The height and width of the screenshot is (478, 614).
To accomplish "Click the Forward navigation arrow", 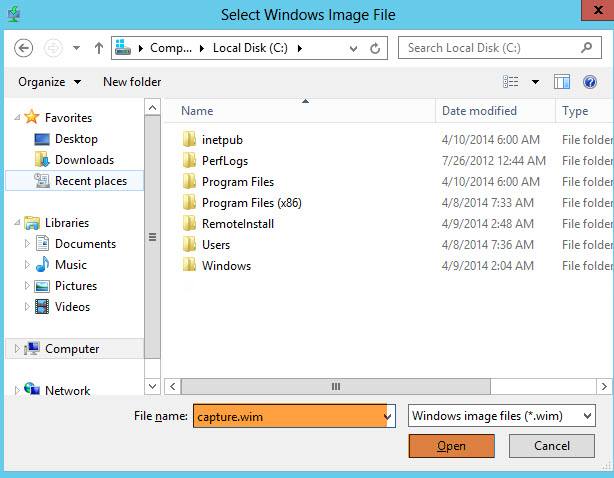I will (x=53, y=49).
